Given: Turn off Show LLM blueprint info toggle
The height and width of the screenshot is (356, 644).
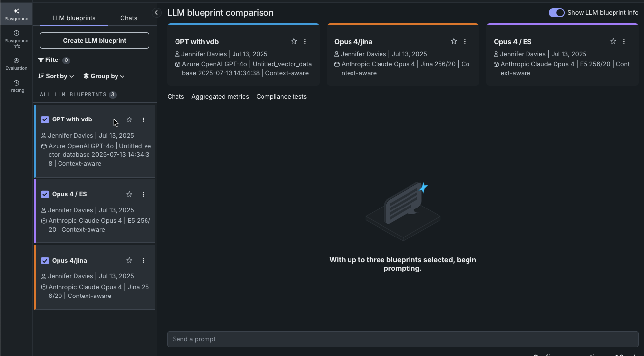Looking at the screenshot, I should 556,13.
